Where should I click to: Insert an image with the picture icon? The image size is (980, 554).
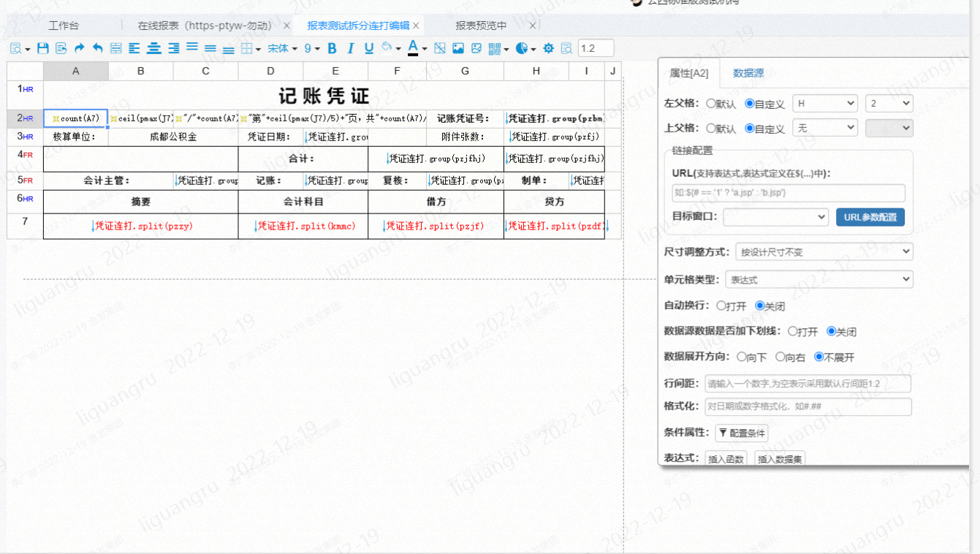(x=458, y=48)
